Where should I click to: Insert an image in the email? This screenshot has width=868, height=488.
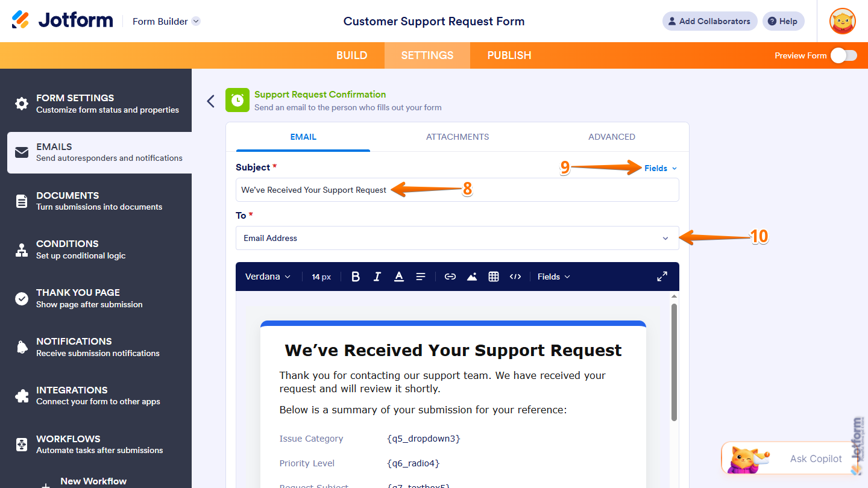pyautogui.click(x=472, y=277)
